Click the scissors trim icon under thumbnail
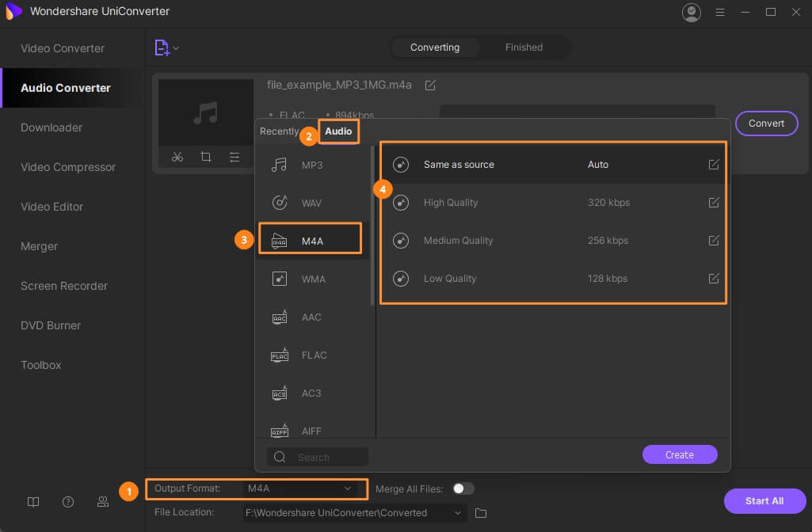The image size is (812, 532). [177, 157]
